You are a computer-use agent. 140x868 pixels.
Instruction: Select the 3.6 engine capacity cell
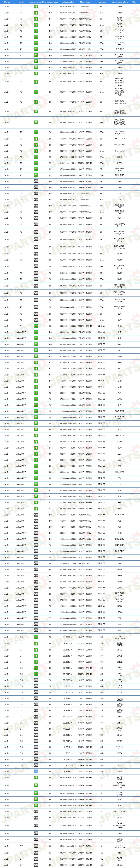50,799
